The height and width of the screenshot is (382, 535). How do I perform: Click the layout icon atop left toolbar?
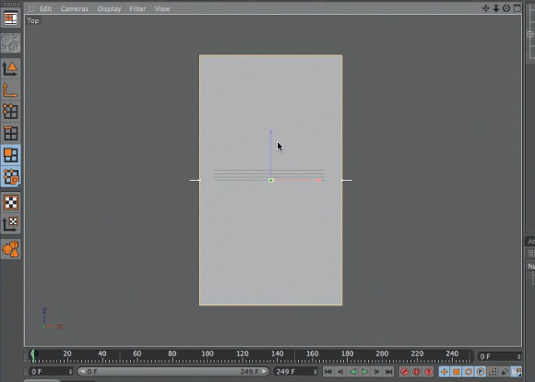pos(11,18)
